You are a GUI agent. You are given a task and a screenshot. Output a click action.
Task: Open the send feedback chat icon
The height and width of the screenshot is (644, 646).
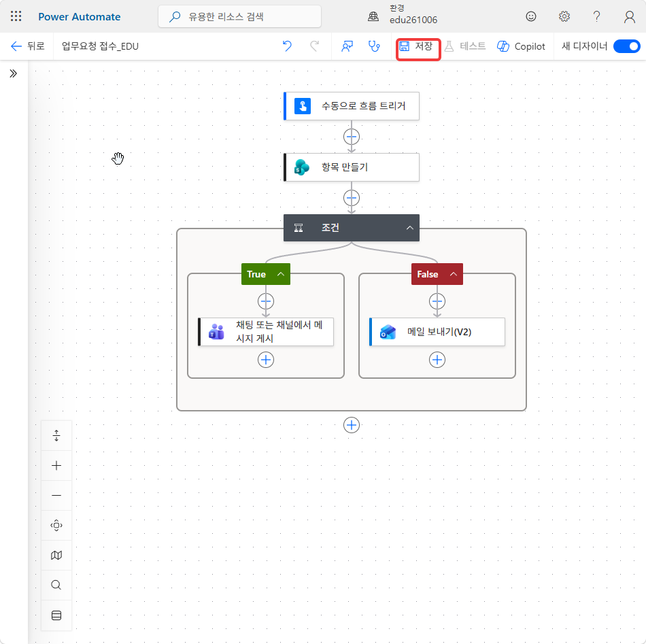347,46
